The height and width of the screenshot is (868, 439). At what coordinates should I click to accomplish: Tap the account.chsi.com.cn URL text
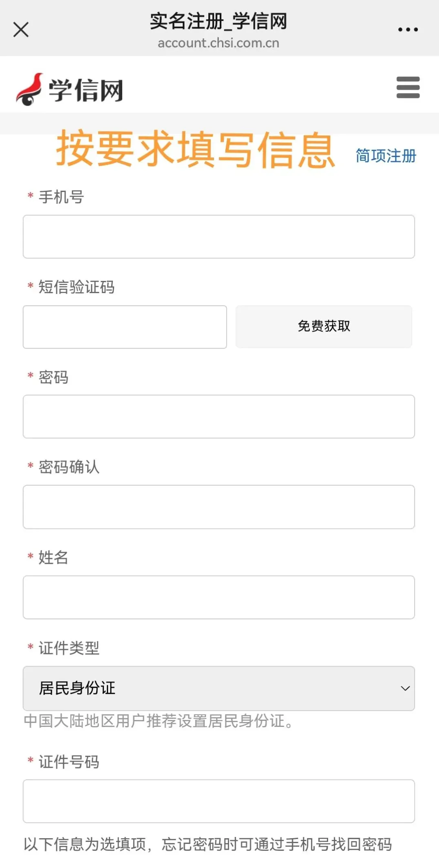(x=218, y=43)
